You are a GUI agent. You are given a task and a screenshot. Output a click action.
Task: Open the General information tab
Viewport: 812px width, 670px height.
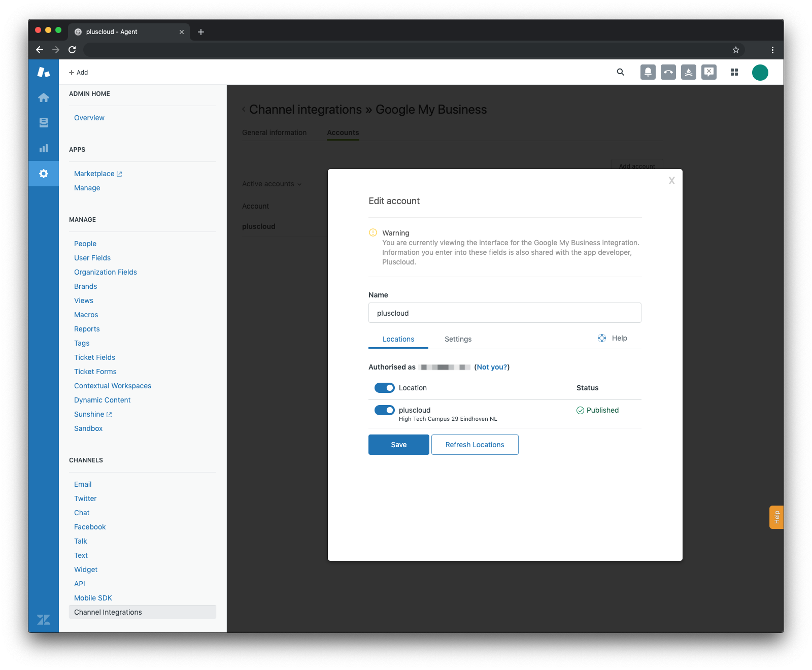pyautogui.click(x=274, y=132)
